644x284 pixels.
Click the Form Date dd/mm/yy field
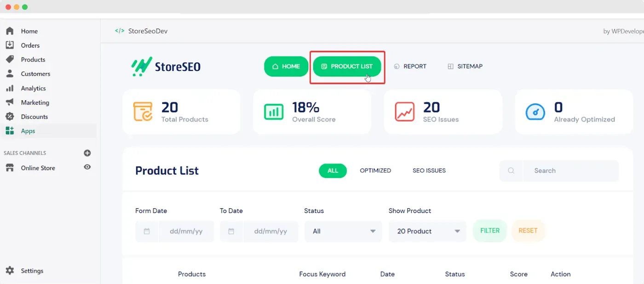[x=186, y=231]
